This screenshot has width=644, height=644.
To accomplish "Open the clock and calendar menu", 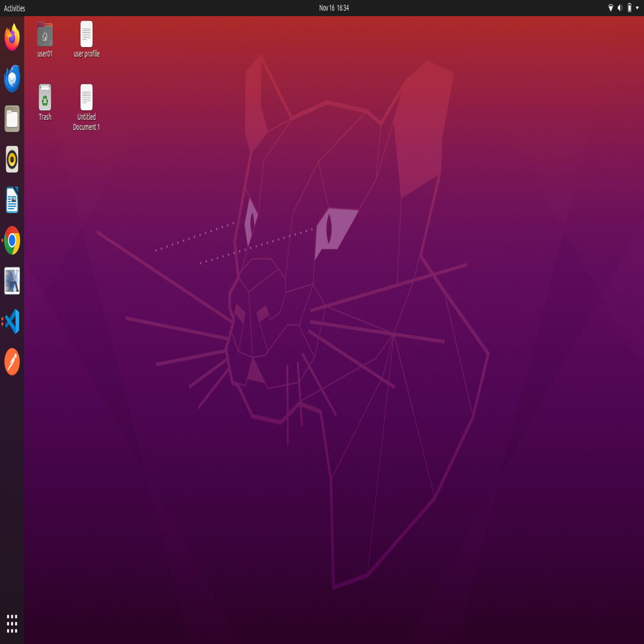I will pyautogui.click(x=334, y=8).
